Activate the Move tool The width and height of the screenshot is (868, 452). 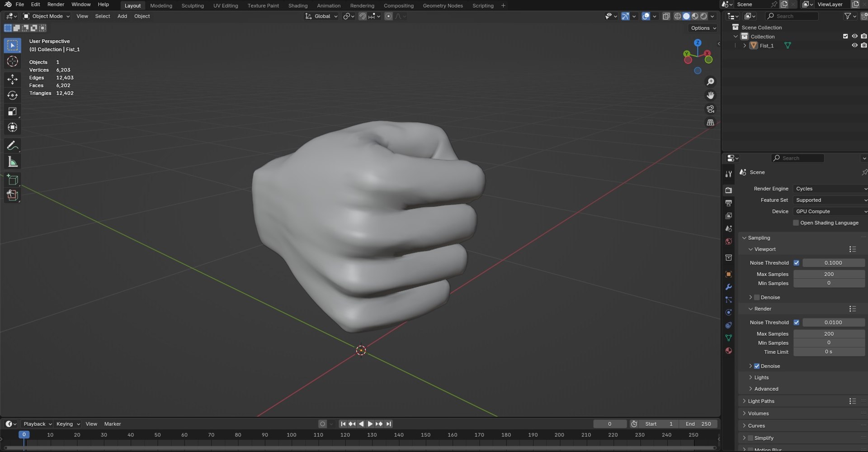click(x=13, y=80)
